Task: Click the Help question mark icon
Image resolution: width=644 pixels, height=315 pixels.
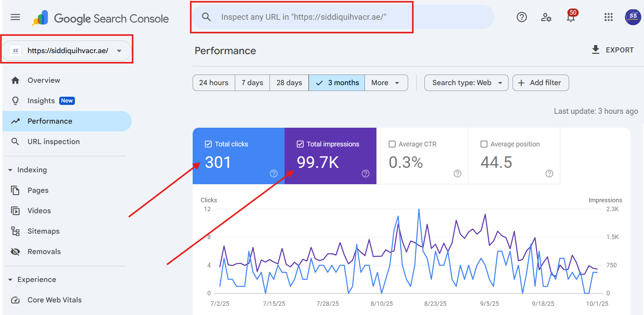Action: tap(521, 17)
